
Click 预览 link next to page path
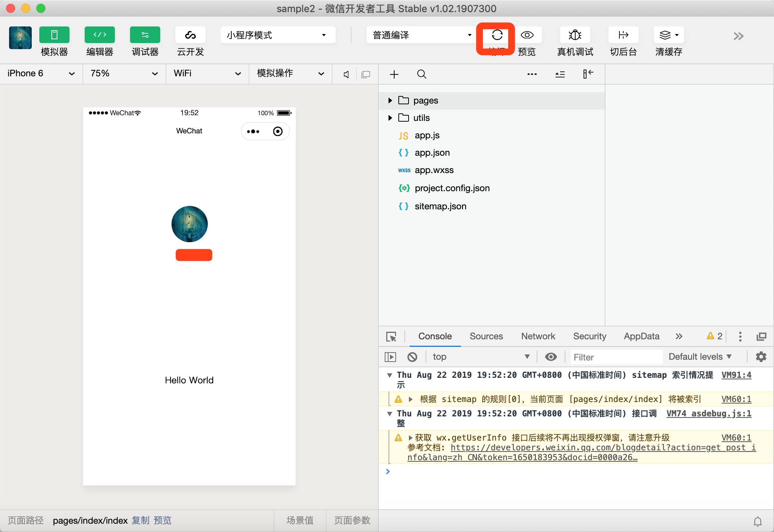pos(163,520)
